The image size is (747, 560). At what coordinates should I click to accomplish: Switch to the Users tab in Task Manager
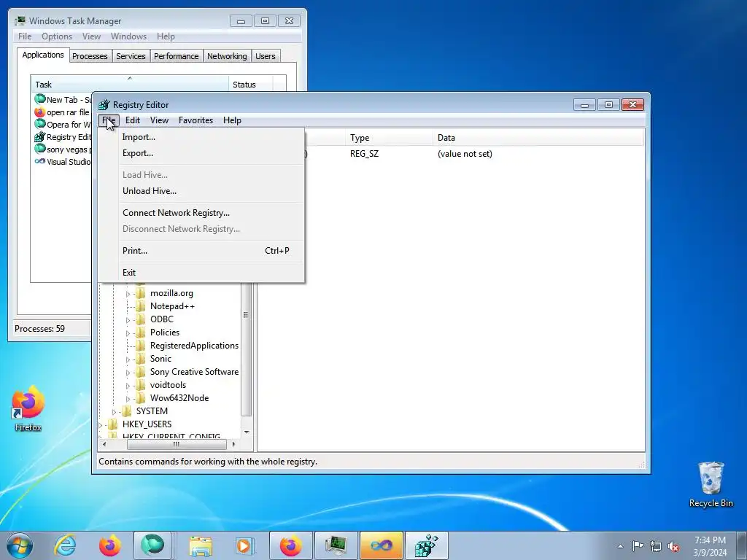266,56
